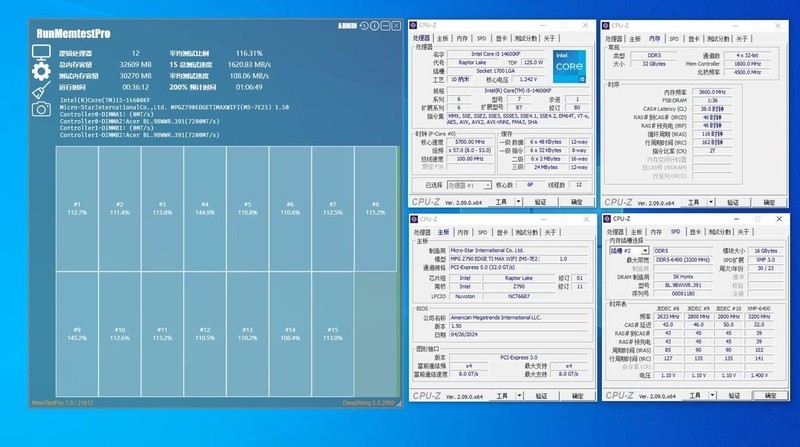Click title icon of CPU-Z memory window
This screenshot has width=800, height=447.
tap(606, 26)
